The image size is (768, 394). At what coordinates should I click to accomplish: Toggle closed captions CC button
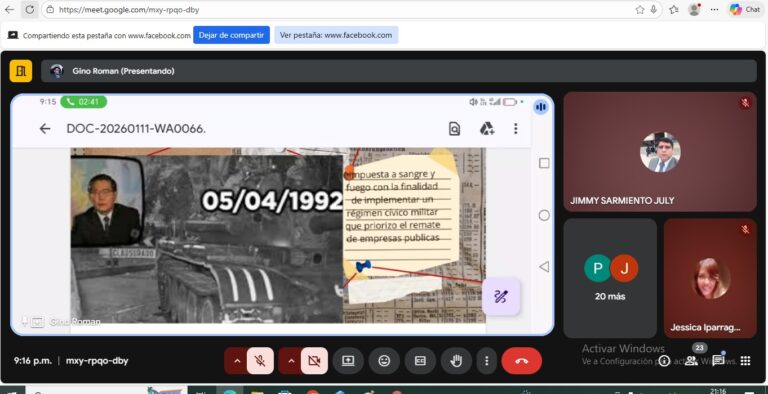click(x=420, y=361)
